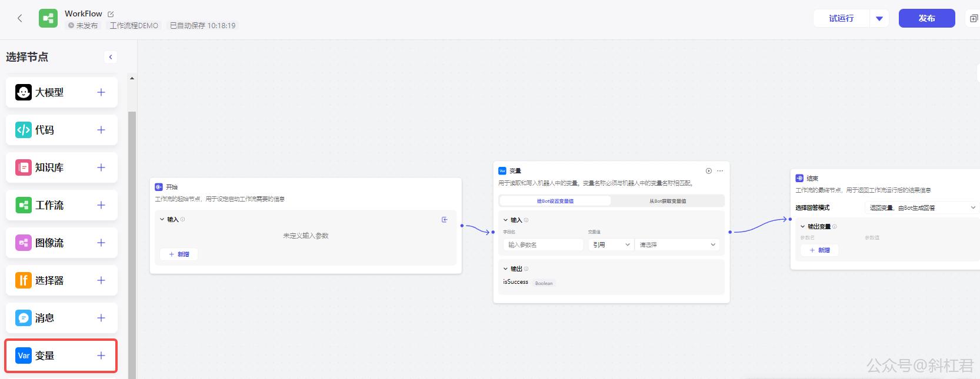Edit the WorkFlow name with pencil icon
Screen dimensions: 980x379
click(111, 14)
